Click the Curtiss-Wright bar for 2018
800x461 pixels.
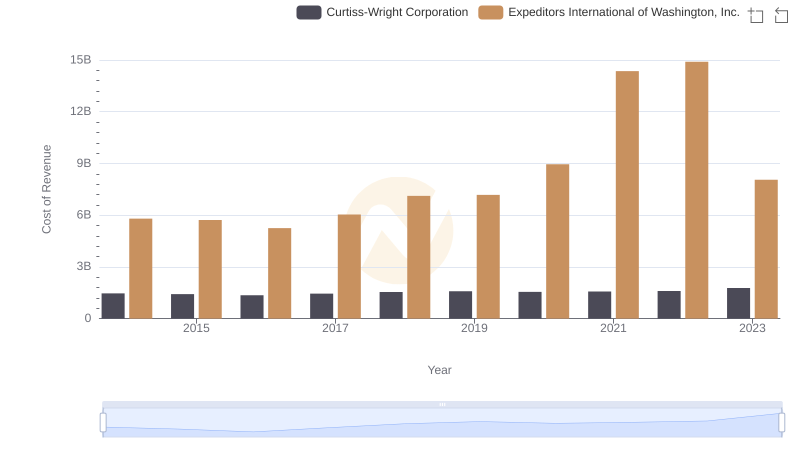coord(391,305)
